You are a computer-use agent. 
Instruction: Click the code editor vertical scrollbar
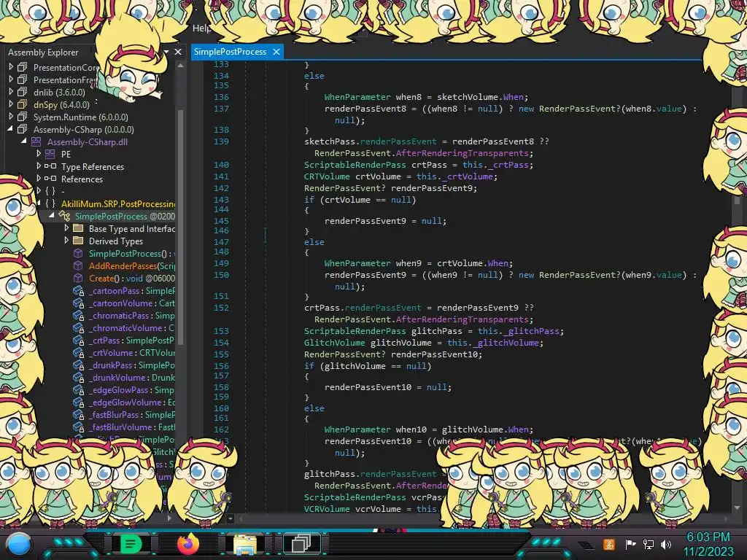coord(737,200)
